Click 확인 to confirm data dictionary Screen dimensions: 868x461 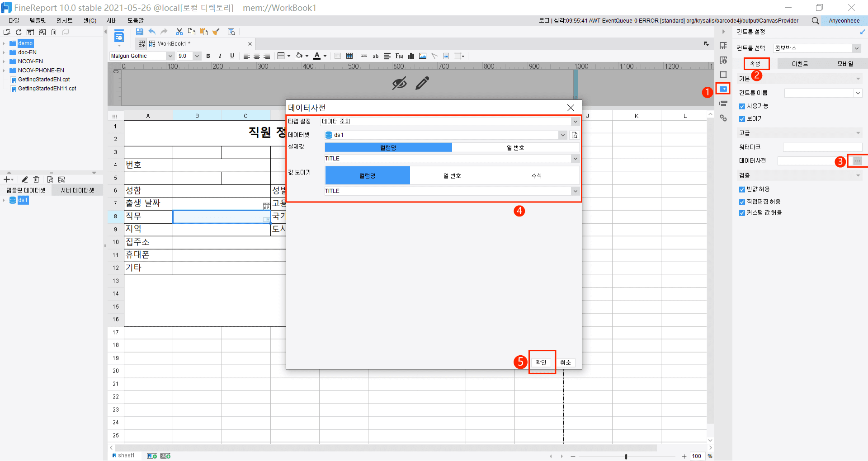[541, 362]
